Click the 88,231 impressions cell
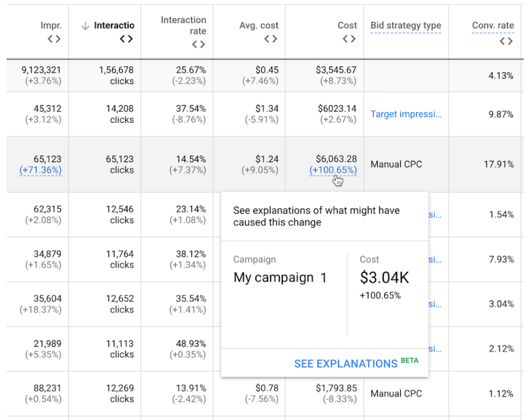Screen dimensions: 524x420 (47, 388)
